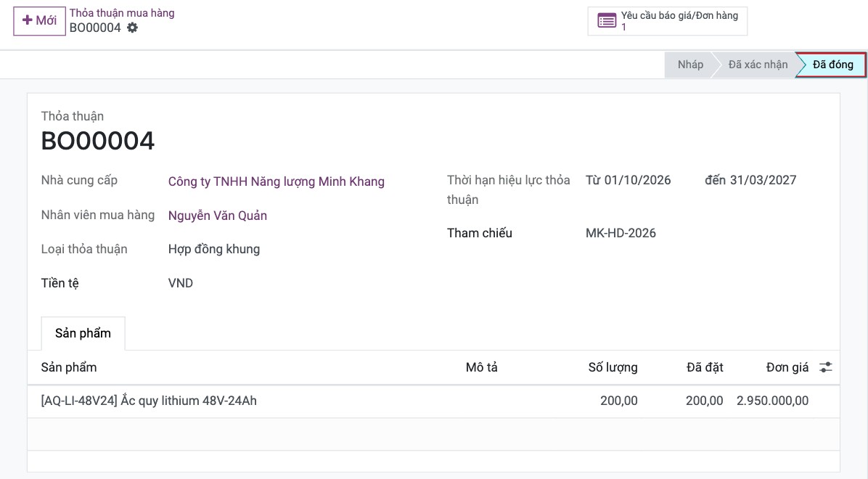Click the Đã đặt column header
868x479 pixels.
(x=705, y=367)
